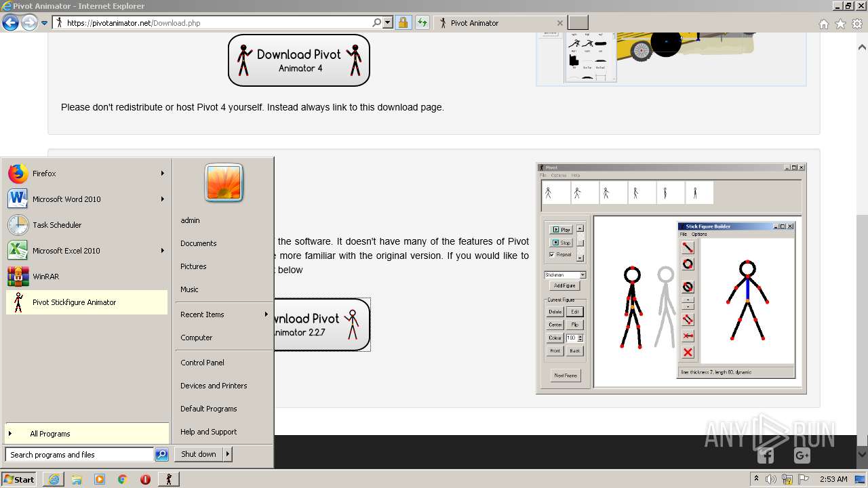
Task: Click Download Pivot Animator 4 button
Action: 299,60
